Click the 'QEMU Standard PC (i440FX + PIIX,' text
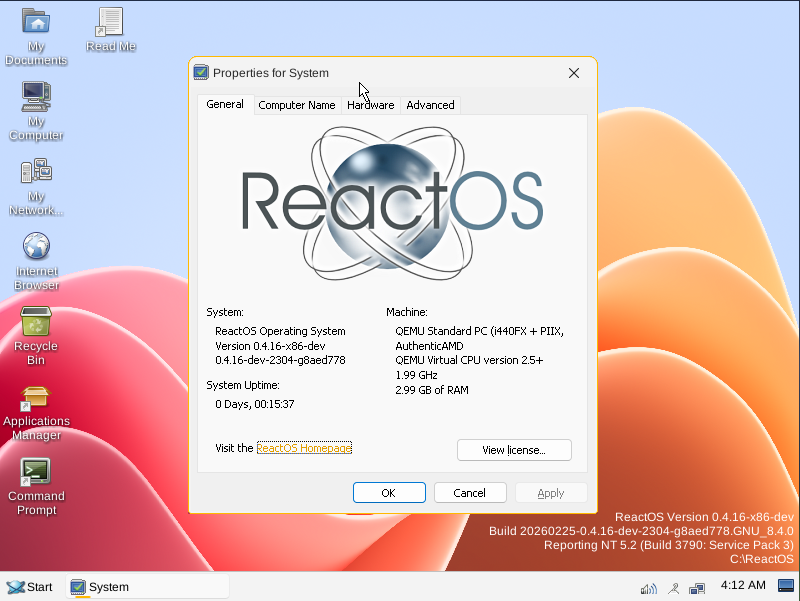This screenshot has height=601, width=800. click(x=480, y=331)
